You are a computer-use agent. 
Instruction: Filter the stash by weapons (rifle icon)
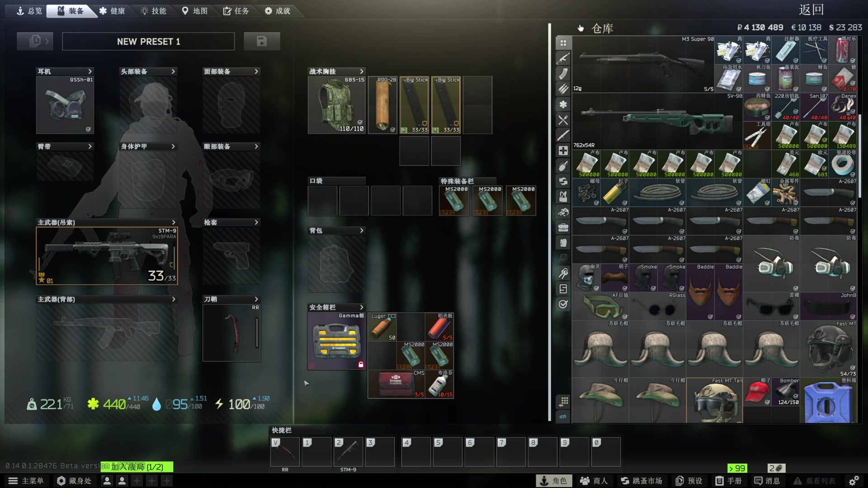pyautogui.click(x=563, y=59)
